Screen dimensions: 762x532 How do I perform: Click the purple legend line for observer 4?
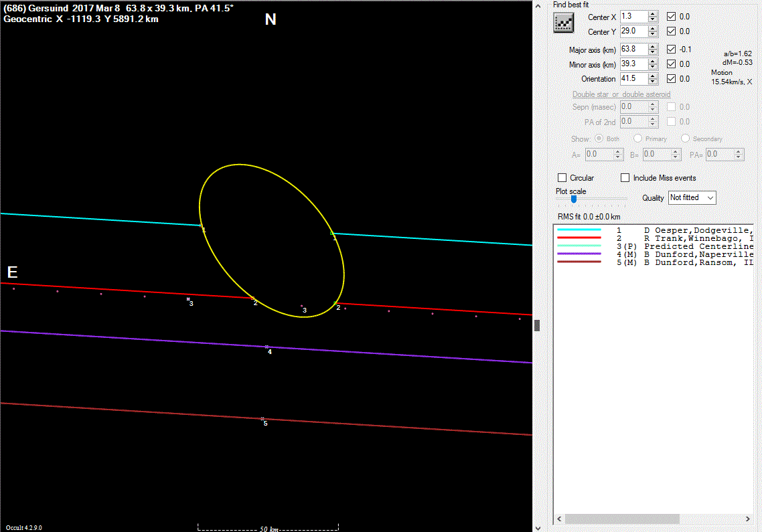pyautogui.click(x=579, y=254)
